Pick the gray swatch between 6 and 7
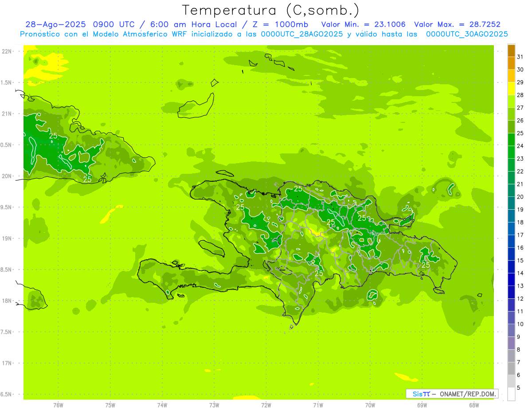Image resolution: width=532 pixels, height=411 pixels. point(511,369)
